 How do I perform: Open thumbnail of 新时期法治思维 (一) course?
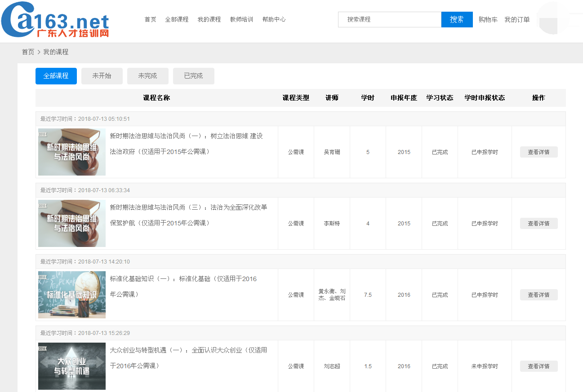(72, 152)
